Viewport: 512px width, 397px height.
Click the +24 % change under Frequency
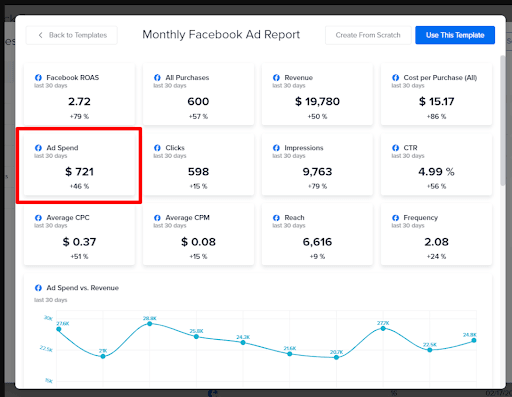click(x=436, y=256)
